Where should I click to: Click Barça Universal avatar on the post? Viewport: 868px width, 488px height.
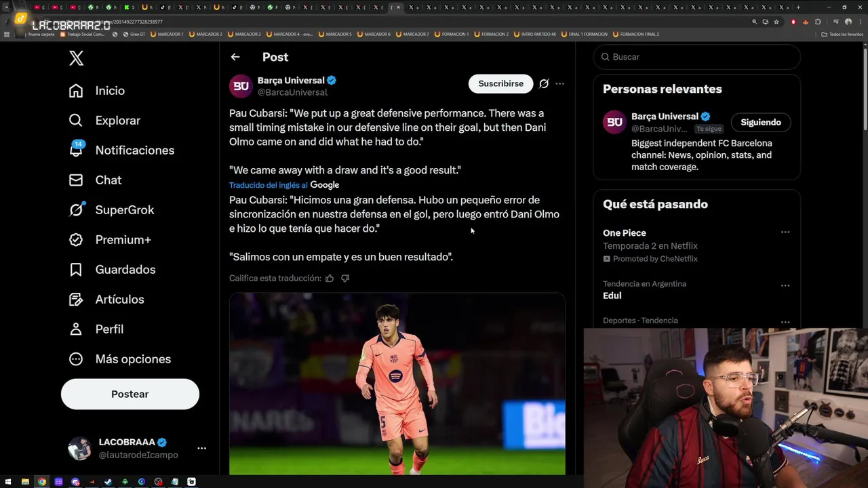pyautogui.click(x=241, y=86)
